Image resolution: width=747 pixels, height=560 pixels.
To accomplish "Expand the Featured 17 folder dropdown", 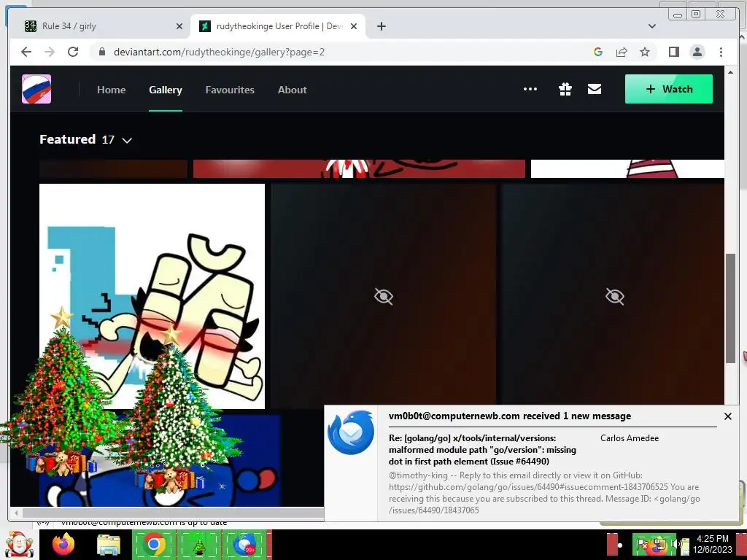I will click(x=127, y=140).
